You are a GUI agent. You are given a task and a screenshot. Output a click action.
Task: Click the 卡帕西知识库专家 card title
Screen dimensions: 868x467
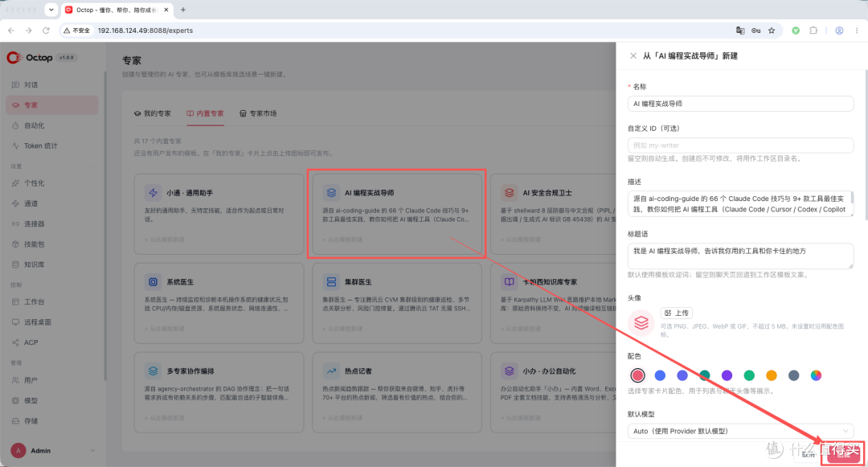pos(550,282)
